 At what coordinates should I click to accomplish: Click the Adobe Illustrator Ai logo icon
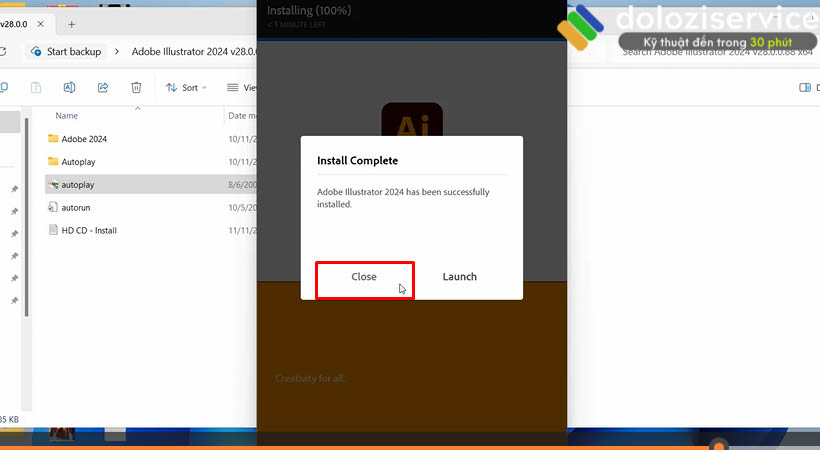412,124
